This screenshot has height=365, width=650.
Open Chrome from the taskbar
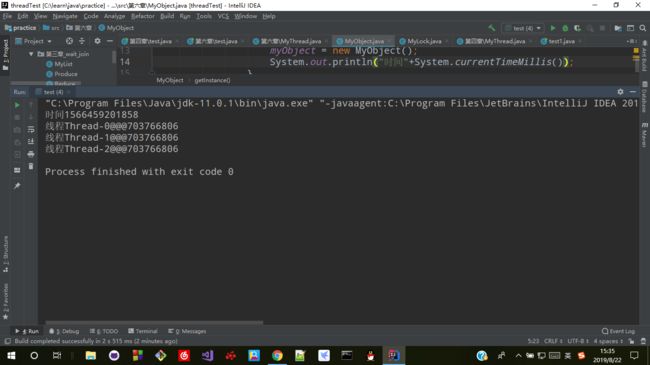(x=277, y=355)
